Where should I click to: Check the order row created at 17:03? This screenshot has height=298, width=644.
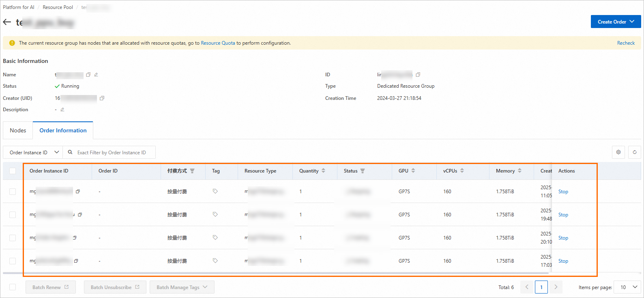point(13,261)
